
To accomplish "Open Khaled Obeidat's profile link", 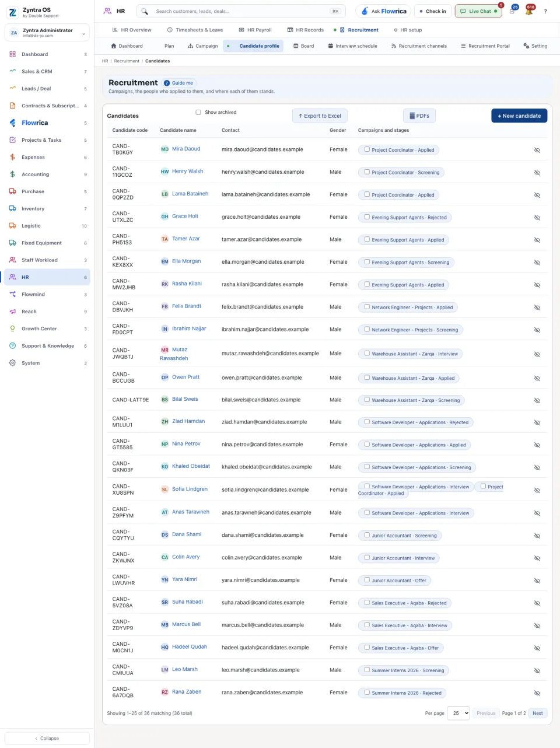I will 191,466.
